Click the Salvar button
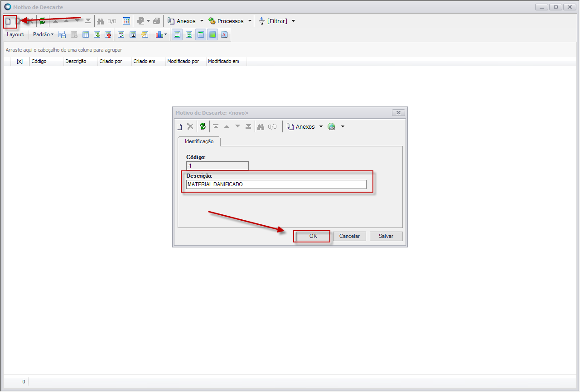 click(x=386, y=236)
